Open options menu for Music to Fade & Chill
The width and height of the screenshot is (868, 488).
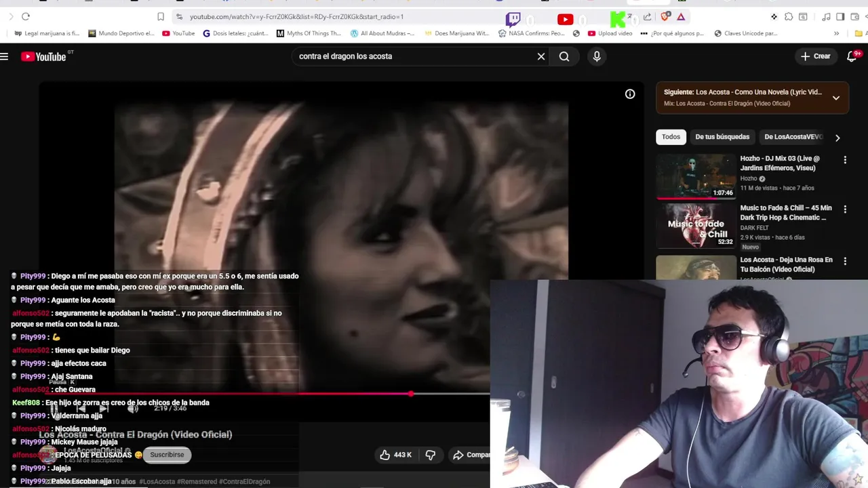pos(845,209)
